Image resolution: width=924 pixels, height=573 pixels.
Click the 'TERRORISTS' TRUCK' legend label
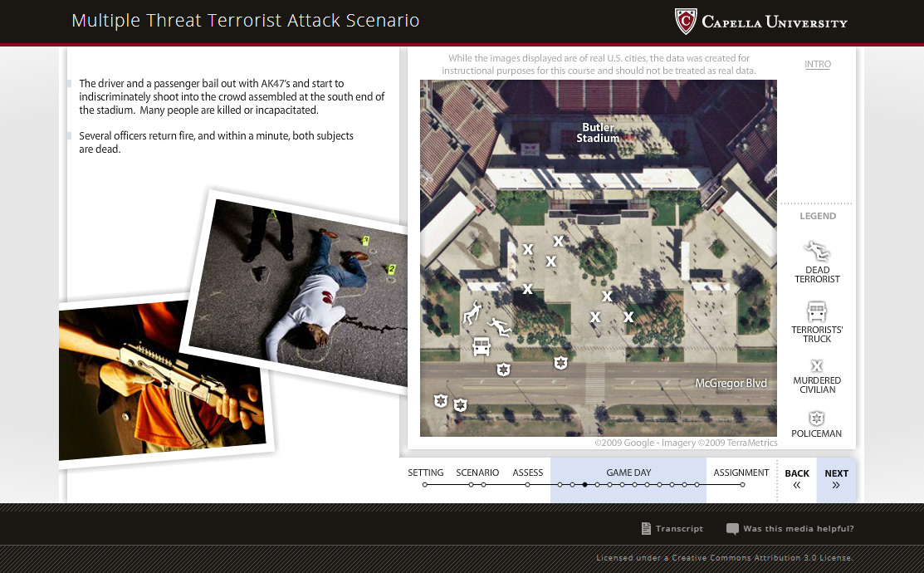817,334
